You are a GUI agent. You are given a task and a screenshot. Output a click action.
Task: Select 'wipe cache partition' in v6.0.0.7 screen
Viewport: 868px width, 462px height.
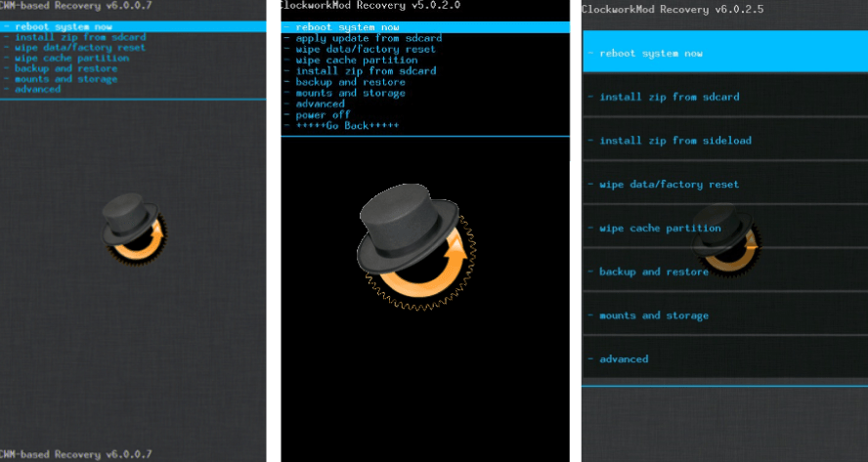click(x=72, y=58)
